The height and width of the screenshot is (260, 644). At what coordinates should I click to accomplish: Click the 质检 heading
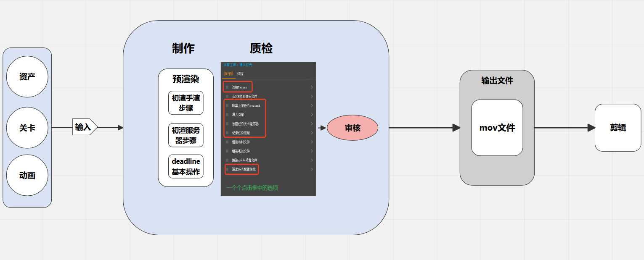tap(261, 48)
